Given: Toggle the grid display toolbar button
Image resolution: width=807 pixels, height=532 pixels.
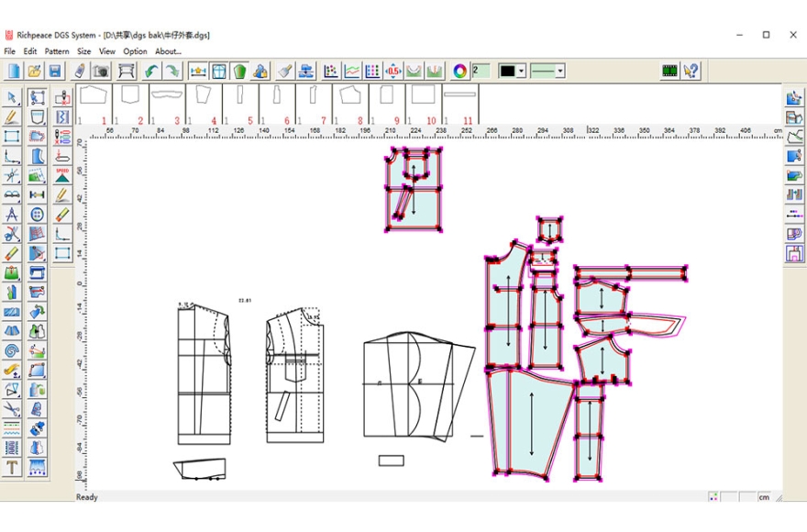Looking at the screenshot, I should [372, 71].
